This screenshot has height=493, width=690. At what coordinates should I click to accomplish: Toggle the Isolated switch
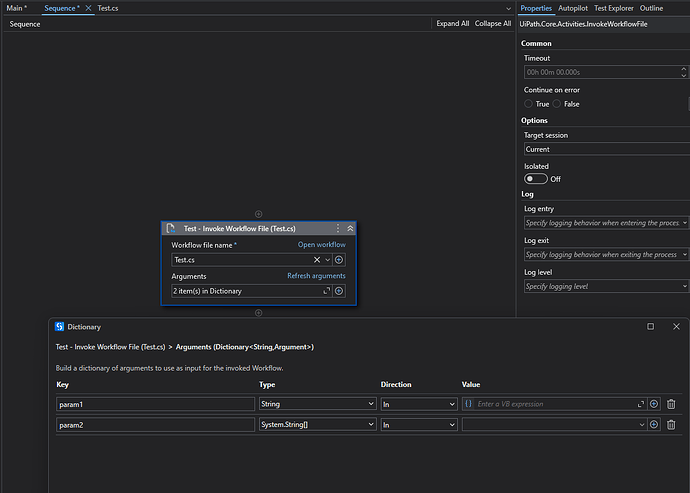[536, 179]
